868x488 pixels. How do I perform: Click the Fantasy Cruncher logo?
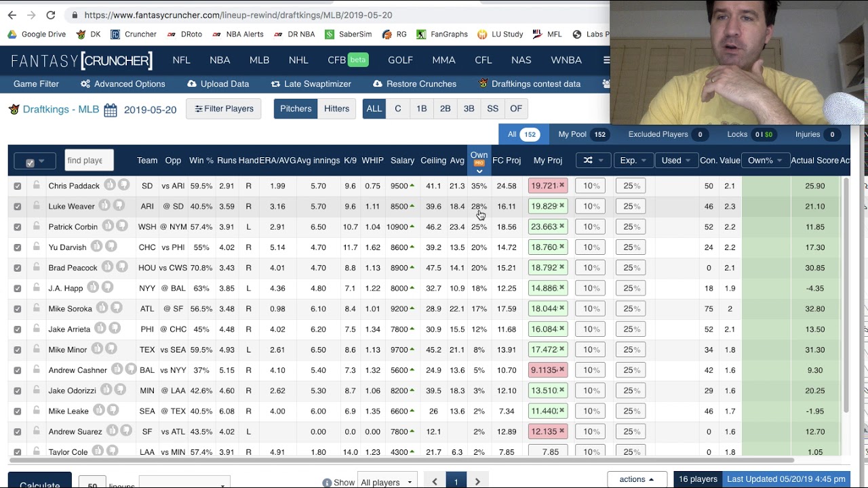82,60
